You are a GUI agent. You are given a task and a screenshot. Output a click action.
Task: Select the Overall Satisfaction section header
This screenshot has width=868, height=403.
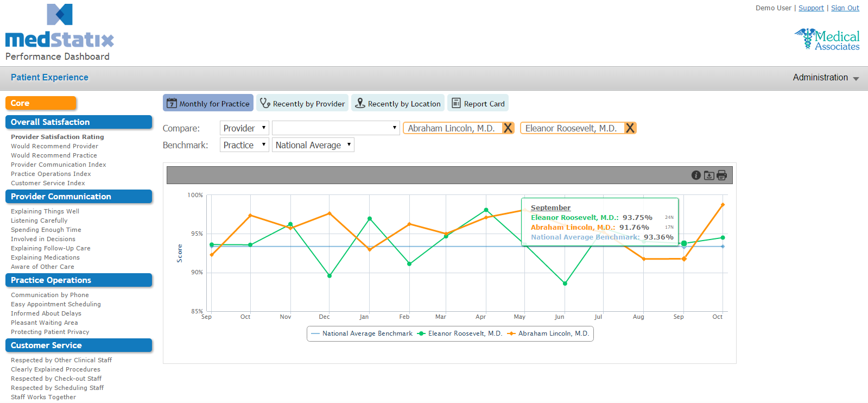point(79,122)
